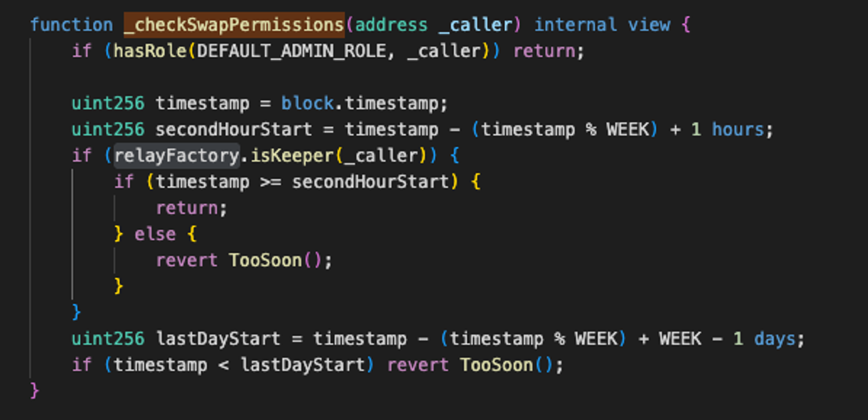This screenshot has height=420, width=868.
Task: Click the function keyword
Action: 71,25
